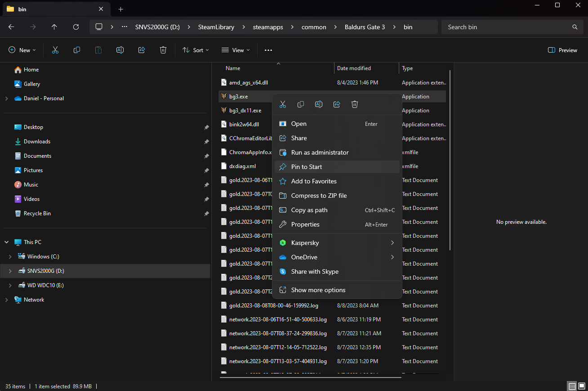The height and width of the screenshot is (391, 588).
Task: Open Home in the navigation pane
Action: pos(31,70)
